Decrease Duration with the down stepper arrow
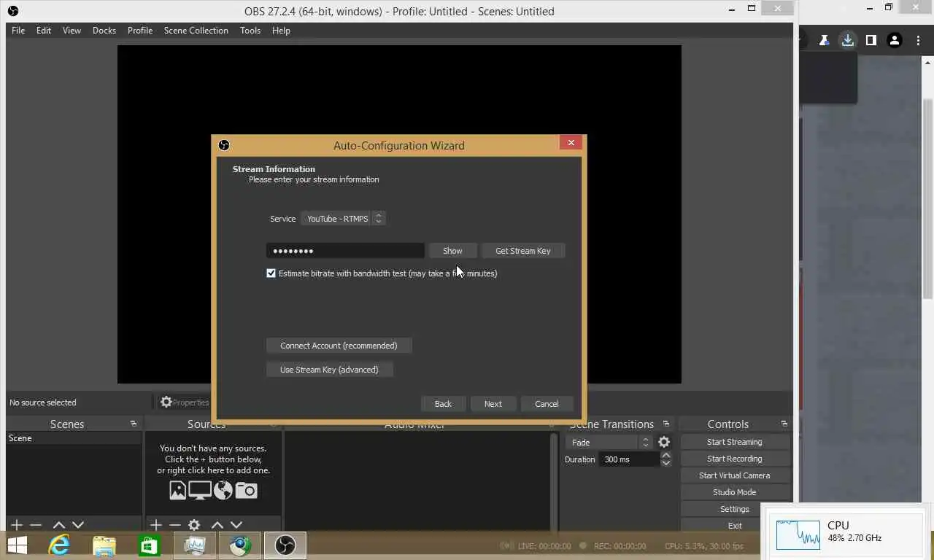Screen dimensions: 934x560 [x=665, y=463]
